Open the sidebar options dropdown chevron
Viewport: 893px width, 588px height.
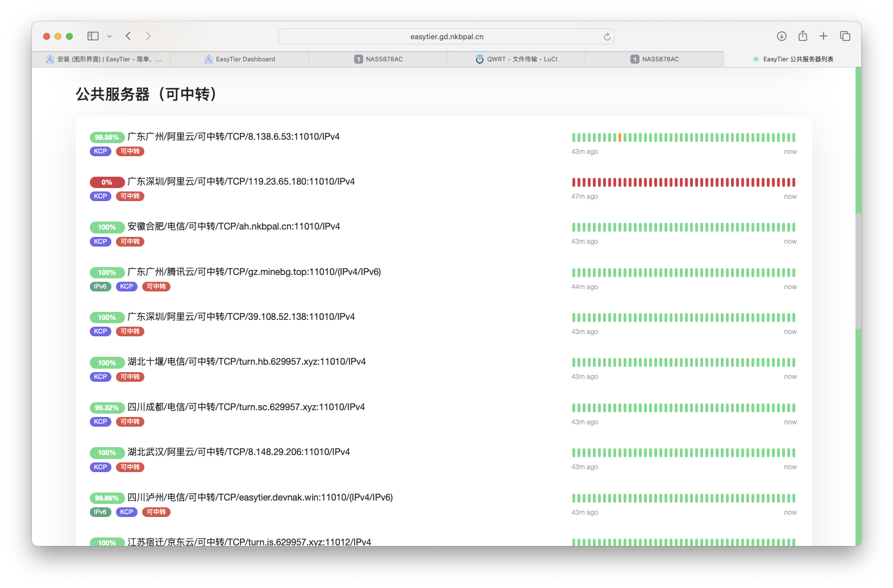click(x=110, y=36)
